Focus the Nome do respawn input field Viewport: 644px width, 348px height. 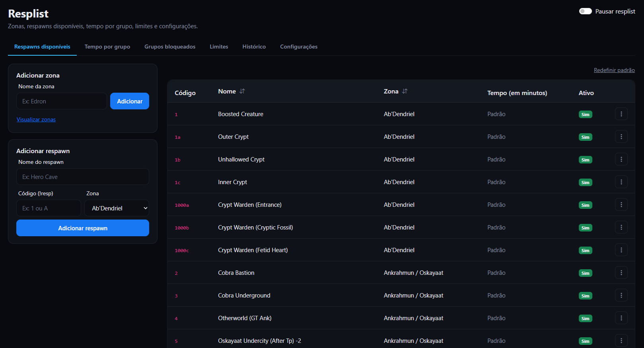point(83,177)
